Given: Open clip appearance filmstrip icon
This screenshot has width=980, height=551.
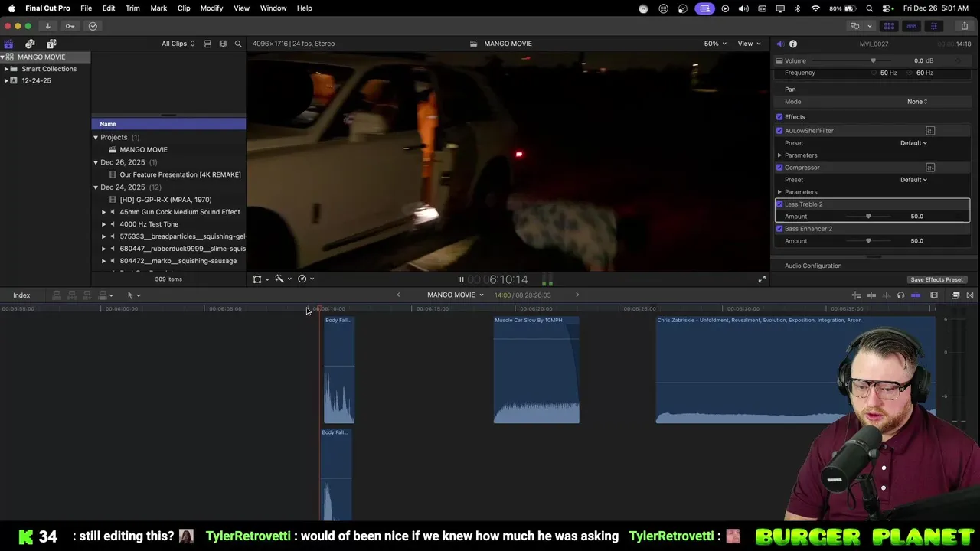Looking at the screenshot, I should click(934, 295).
